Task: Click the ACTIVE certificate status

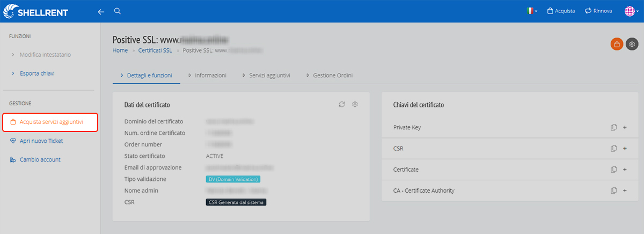Action: pyautogui.click(x=215, y=156)
